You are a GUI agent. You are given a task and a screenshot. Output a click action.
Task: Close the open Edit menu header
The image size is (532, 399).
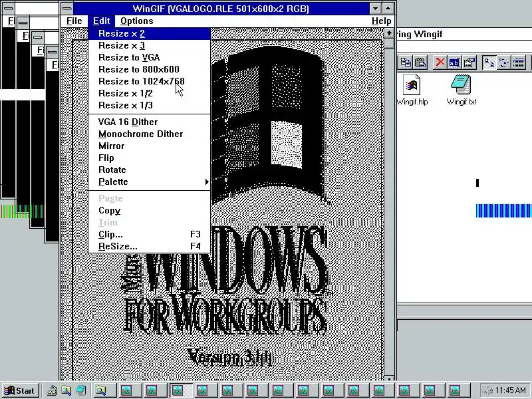click(x=101, y=21)
